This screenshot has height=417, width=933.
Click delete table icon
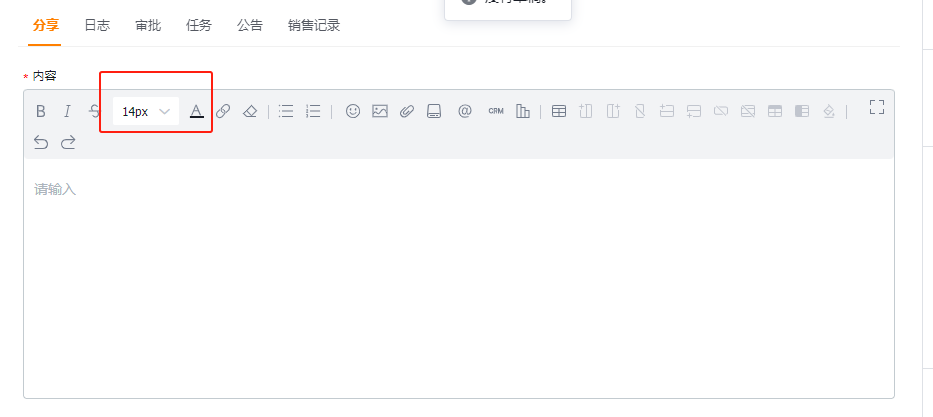748,111
